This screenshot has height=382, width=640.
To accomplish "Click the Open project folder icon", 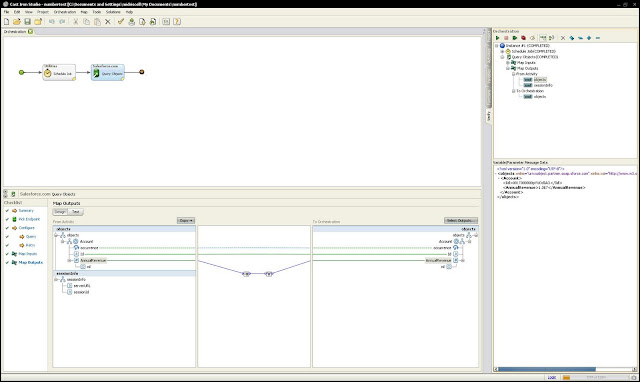I will [x=17, y=22].
